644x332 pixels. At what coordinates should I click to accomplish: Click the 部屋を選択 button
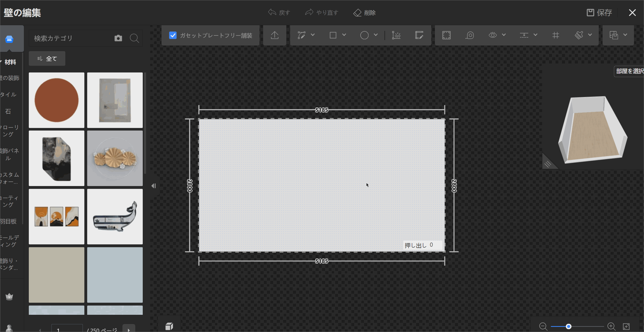(x=629, y=71)
